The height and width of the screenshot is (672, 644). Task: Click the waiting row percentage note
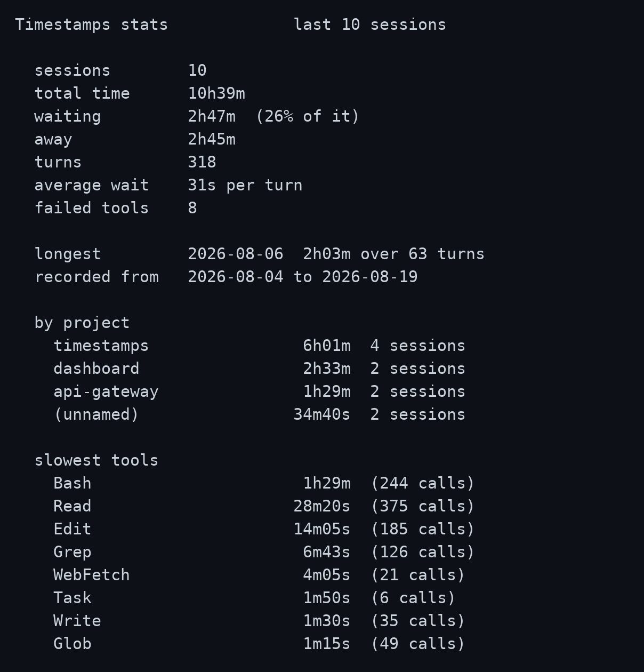point(308,117)
